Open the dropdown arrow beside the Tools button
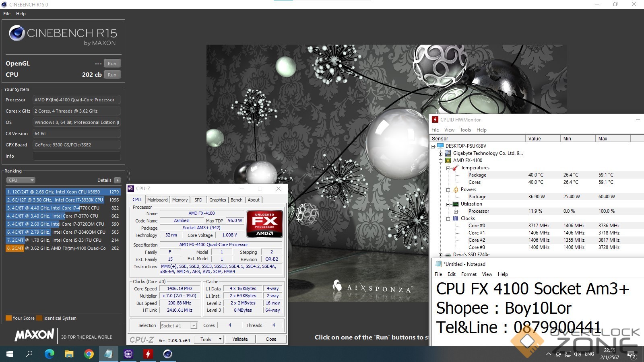Image resolution: width=644 pixels, height=362 pixels. tap(220, 339)
